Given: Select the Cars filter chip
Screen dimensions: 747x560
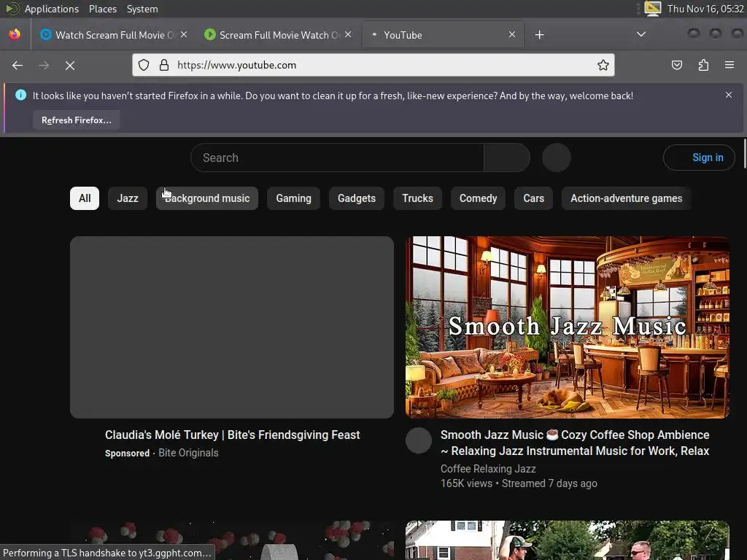Looking at the screenshot, I should tap(533, 198).
